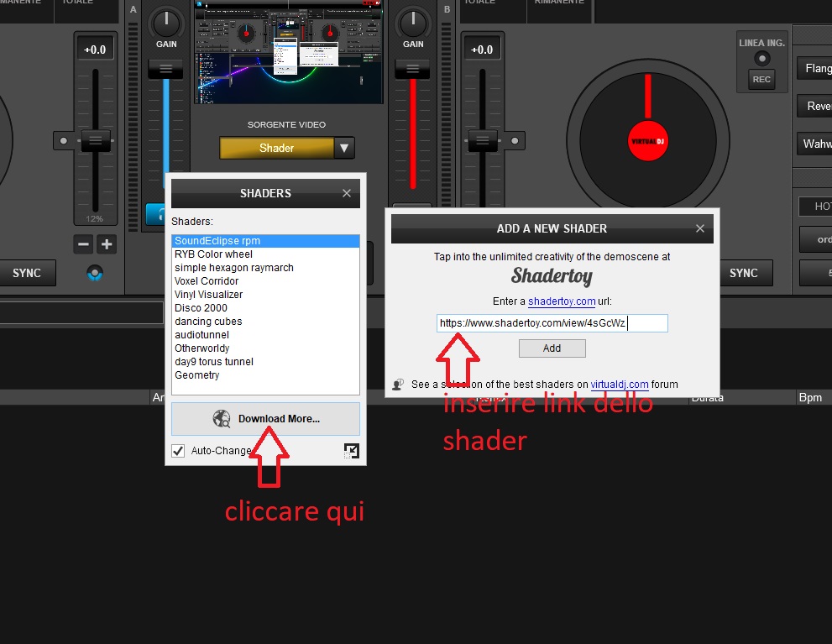This screenshot has height=644, width=832.
Task: Click the round button right of right pitch slider
Action: pyautogui.click(x=514, y=140)
